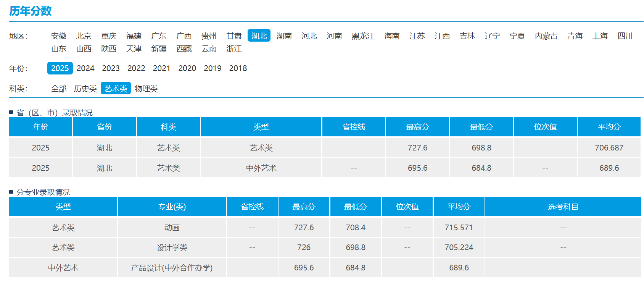Switch region to 河北
The height and width of the screenshot is (283, 644).
(x=309, y=36)
